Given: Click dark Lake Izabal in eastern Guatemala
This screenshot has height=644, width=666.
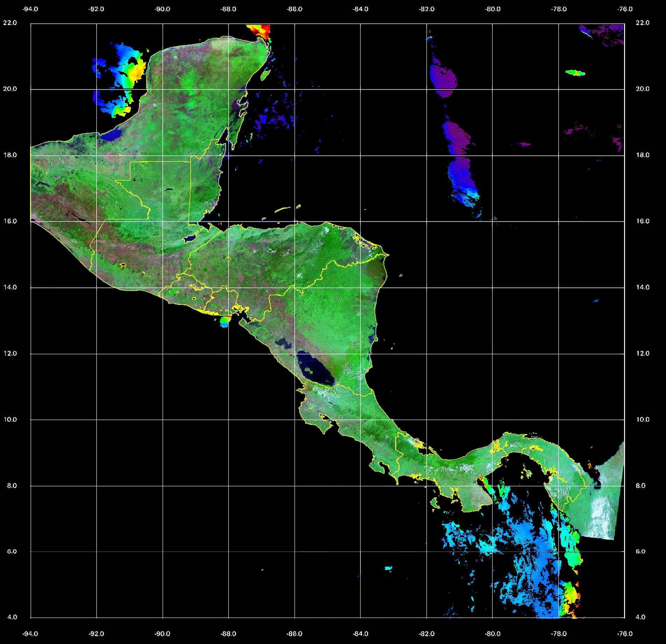Looking at the screenshot, I should pos(190,238).
